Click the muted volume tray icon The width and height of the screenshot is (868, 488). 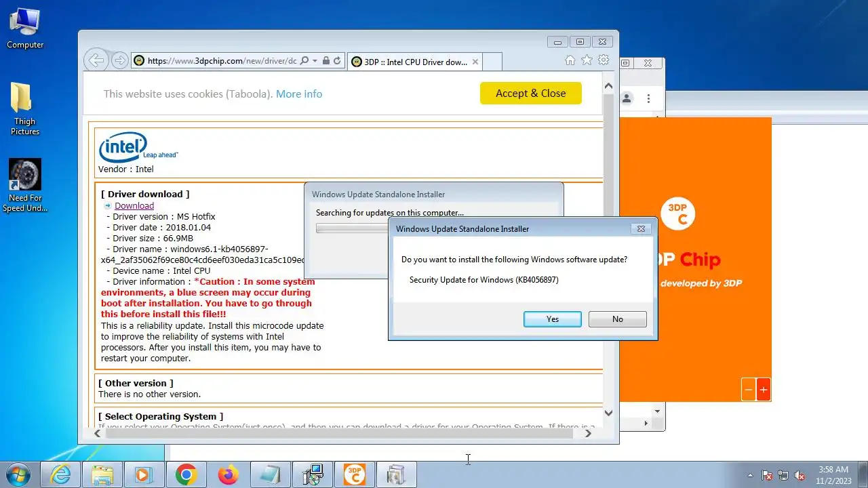point(800,475)
